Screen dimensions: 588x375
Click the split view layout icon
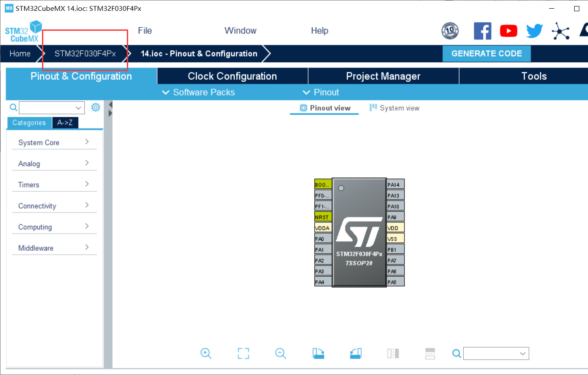pos(430,353)
